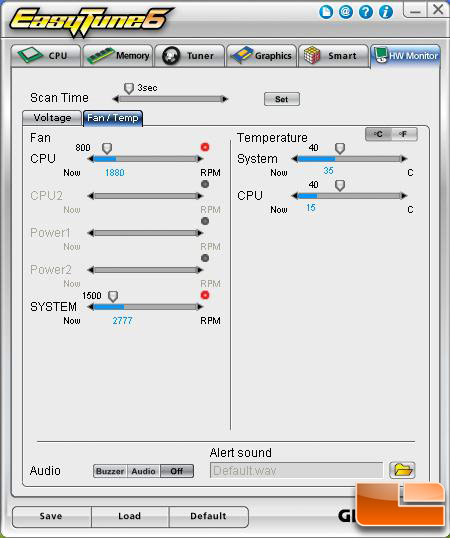
Task: Browse alert sound with folder icon
Action: click(402, 470)
